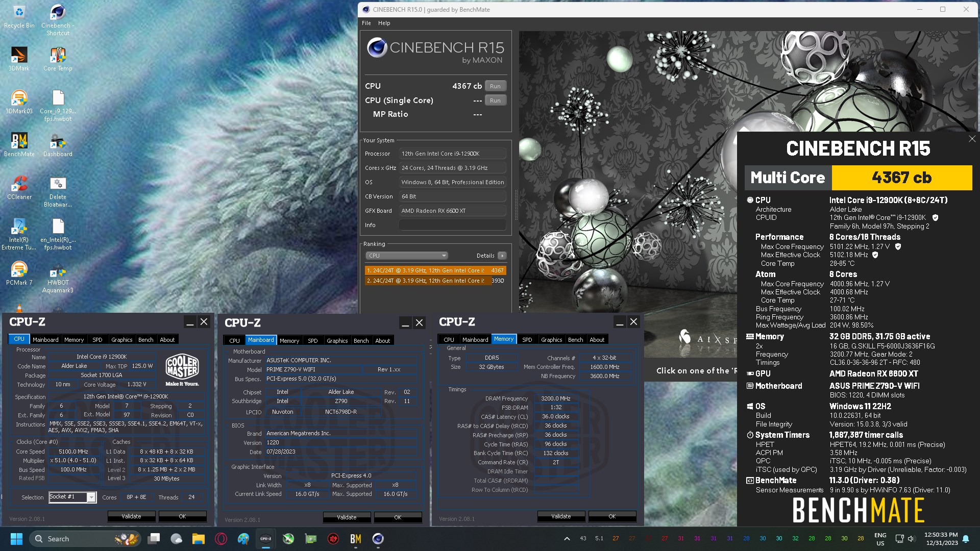Click the volume speaker tray icon

pyautogui.click(x=912, y=539)
